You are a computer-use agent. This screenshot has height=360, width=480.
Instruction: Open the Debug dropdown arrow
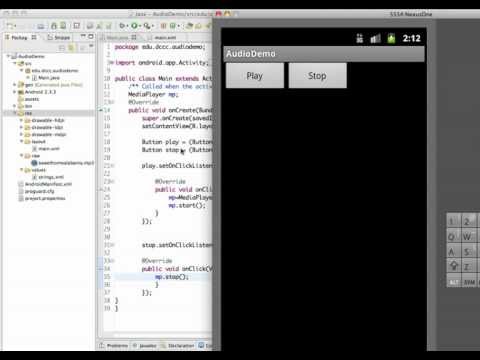(x=128, y=26)
